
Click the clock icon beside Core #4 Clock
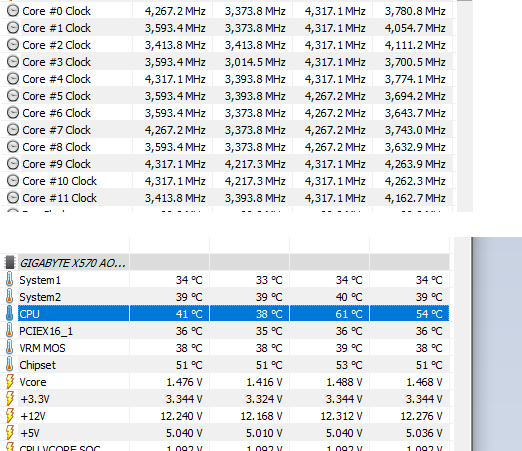point(13,79)
